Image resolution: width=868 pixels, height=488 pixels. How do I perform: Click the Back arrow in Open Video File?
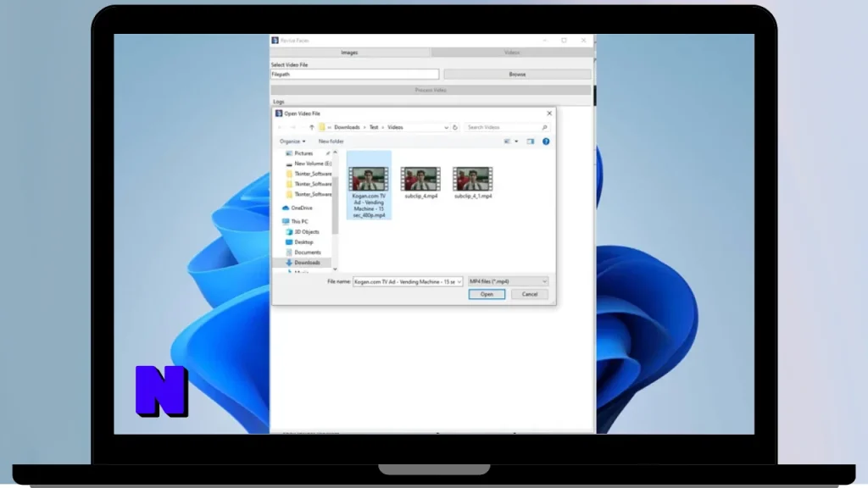pos(281,127)
